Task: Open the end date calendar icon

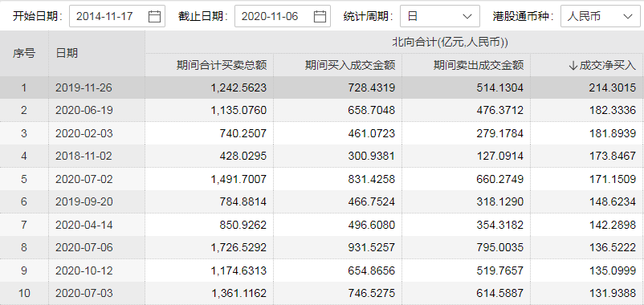Action: pos(320,16)
